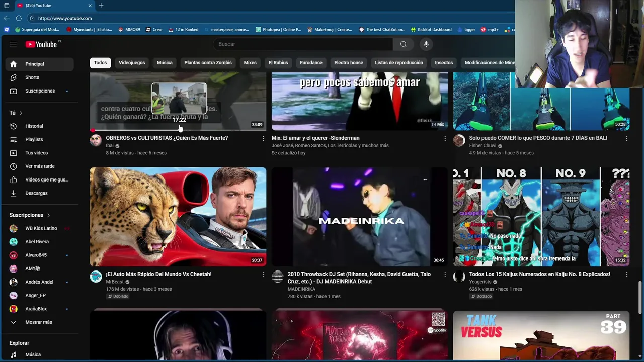Click the search magnifier button
Screen dimensions: 644x362
[x=403, y=44]
